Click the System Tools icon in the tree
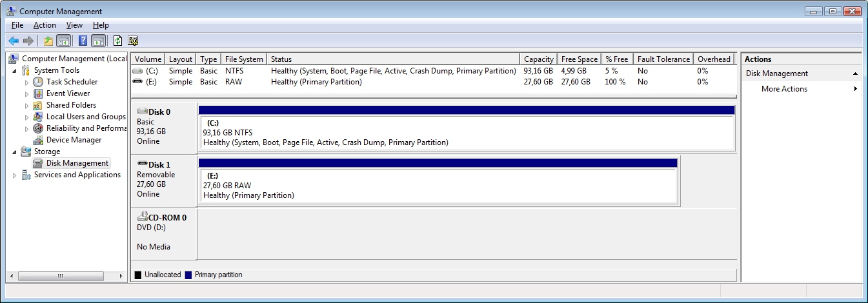This screenshot has height=303, width=868. [x=26, y=70]
